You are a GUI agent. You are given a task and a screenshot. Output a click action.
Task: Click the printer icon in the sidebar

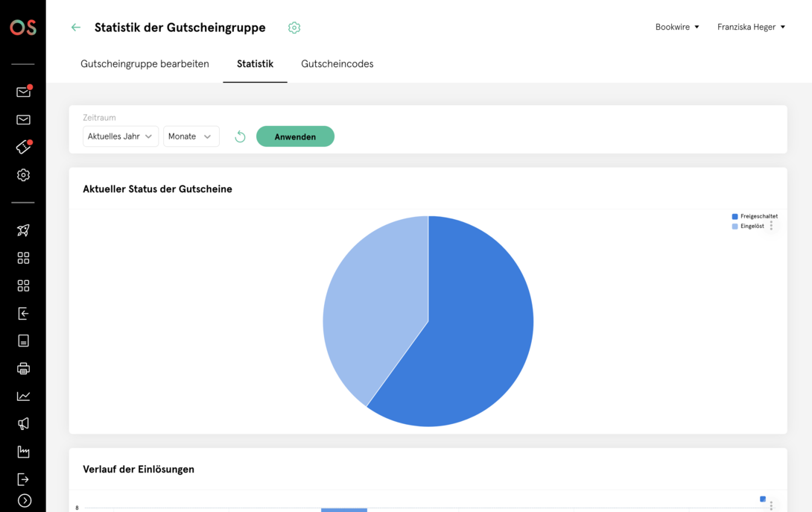pos(23,368)
